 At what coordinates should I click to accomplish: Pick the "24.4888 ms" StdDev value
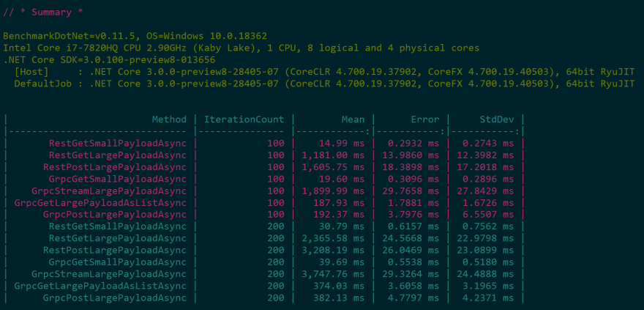point(485,274)
